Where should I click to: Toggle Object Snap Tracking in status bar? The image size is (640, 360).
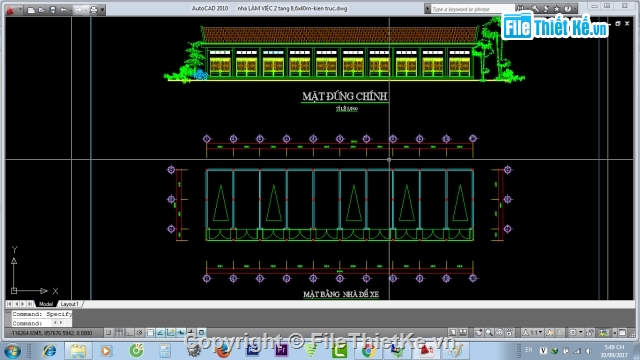coord(160,333)
